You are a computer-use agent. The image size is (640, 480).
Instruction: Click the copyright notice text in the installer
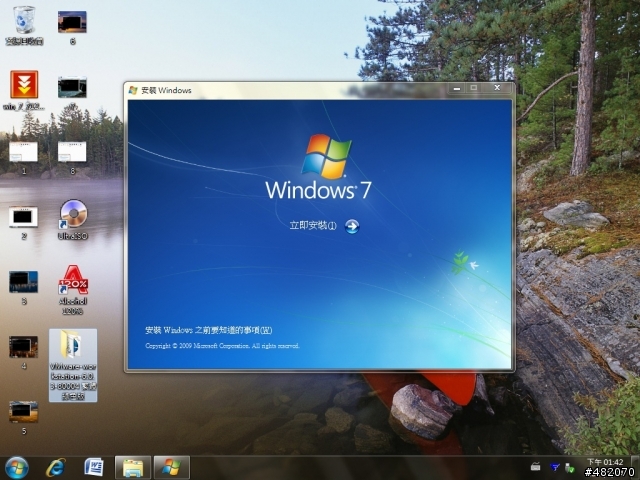(222, 346)
